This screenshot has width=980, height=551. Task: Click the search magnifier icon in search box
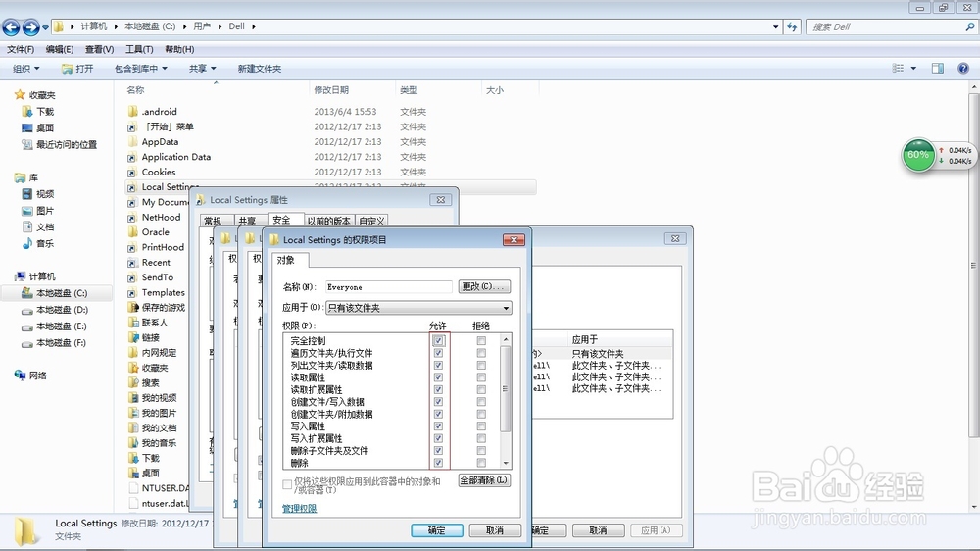(x=969, y=26)
